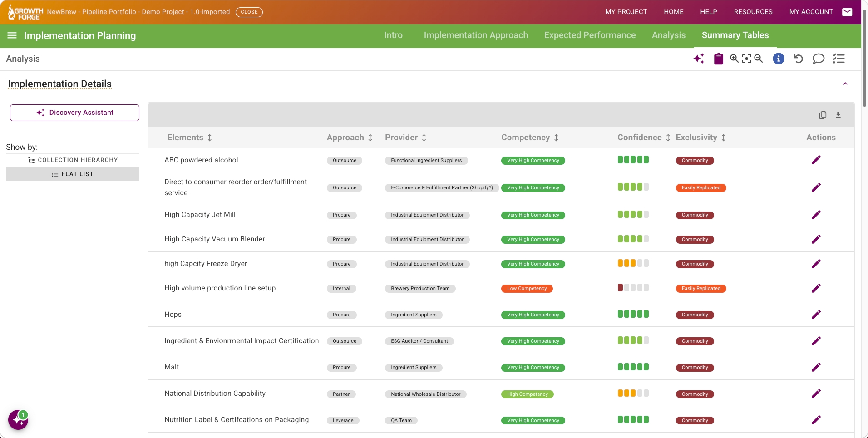Edit the Hops row

coord(816,314)
